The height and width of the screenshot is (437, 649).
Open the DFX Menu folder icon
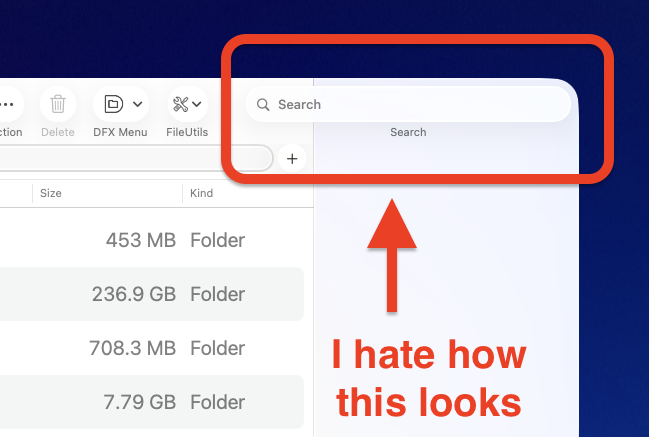113,104
